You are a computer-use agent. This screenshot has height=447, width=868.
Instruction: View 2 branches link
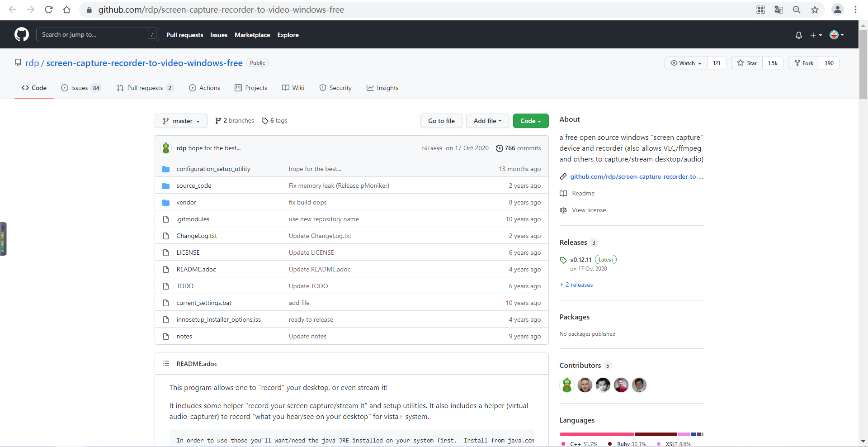[235, 121]
